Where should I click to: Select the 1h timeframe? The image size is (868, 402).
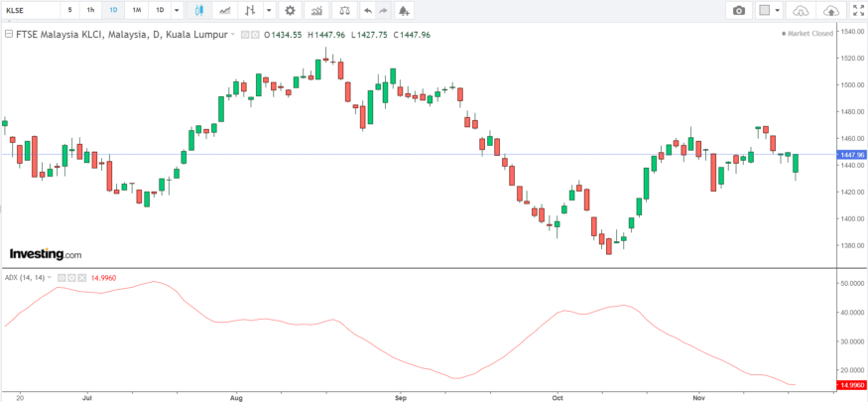coord(91,10)
